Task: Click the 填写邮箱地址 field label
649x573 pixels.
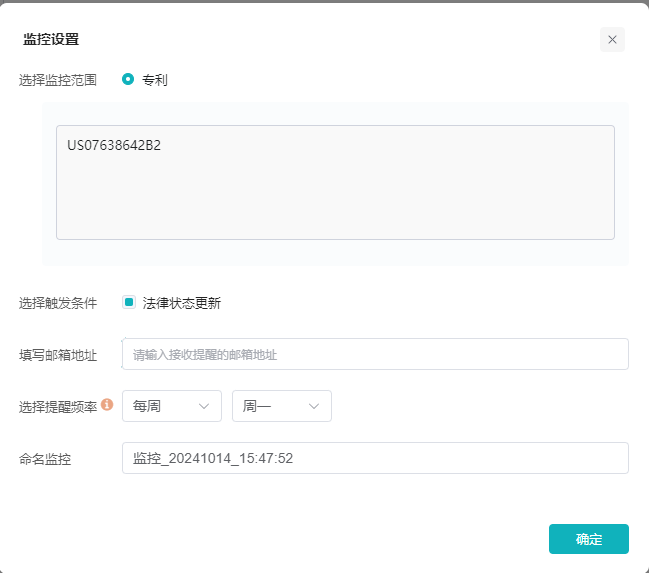Action: 58,355
